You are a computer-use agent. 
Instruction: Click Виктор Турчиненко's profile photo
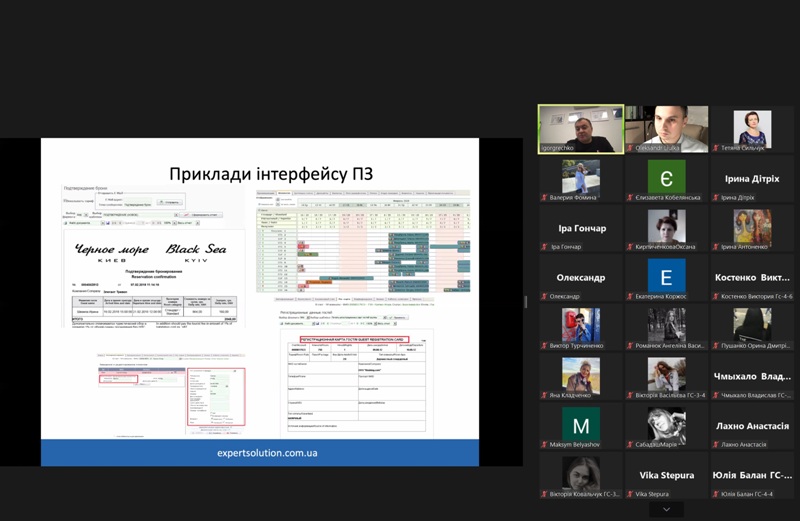[581, 325]
